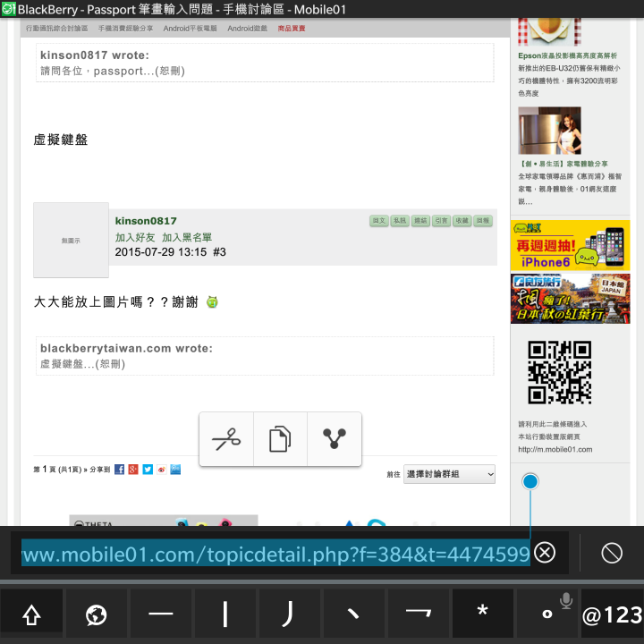Tap the period key with microphone
The image size is (644, 644).
[547, 614]
